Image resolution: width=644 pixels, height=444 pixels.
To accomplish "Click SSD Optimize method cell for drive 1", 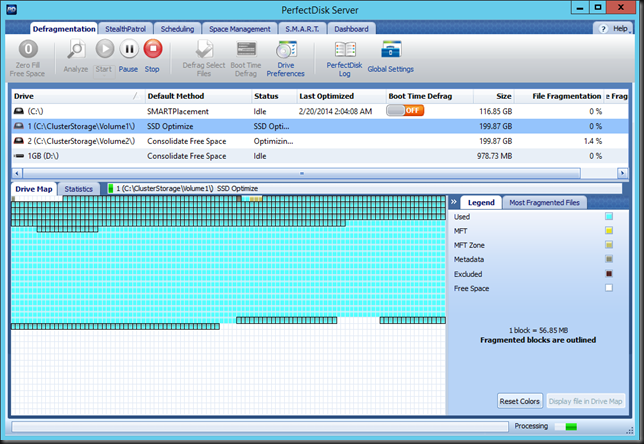I will point(170,126).
